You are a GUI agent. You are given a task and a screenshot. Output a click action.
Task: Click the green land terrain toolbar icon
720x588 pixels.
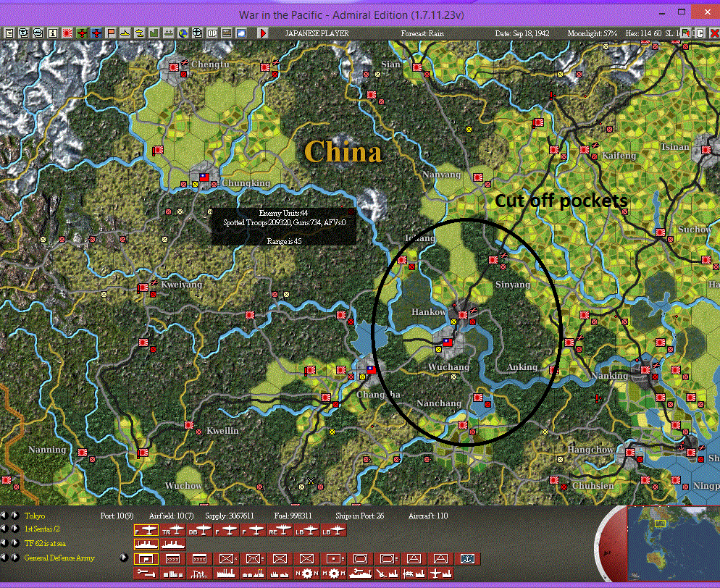point(154,33)
